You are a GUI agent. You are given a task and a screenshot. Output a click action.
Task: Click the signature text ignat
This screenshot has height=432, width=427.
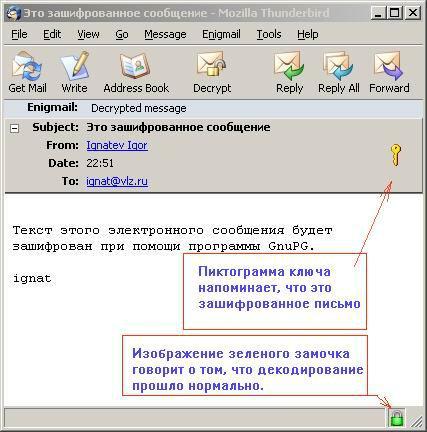tap(32, 279)
